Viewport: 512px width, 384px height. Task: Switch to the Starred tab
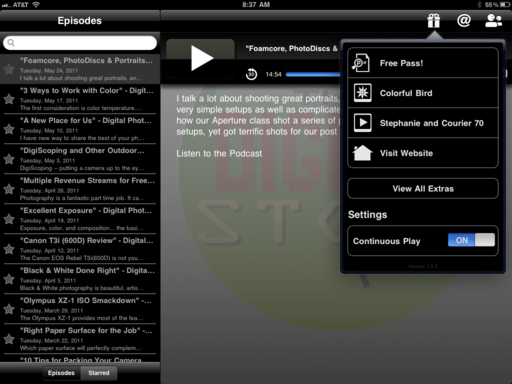[x=99, y=373]
